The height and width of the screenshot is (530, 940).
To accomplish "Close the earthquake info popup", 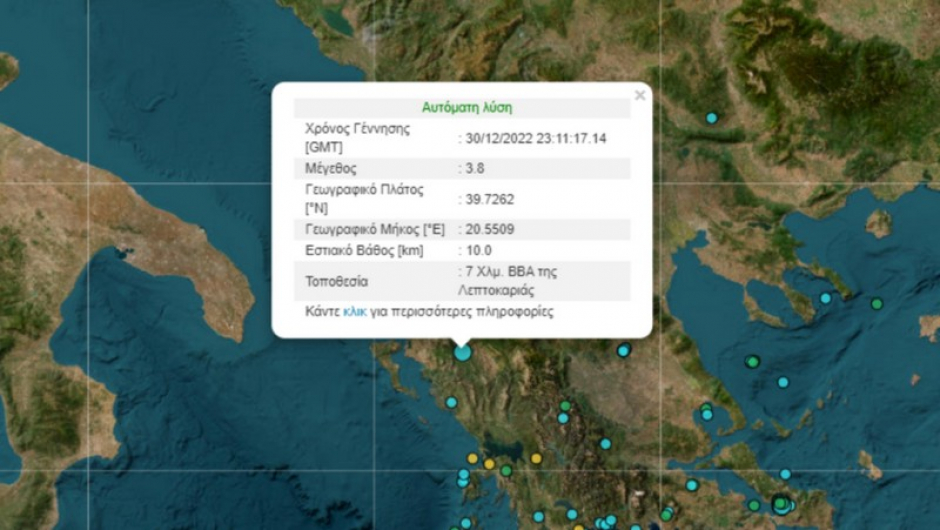I will coord(640,95).
